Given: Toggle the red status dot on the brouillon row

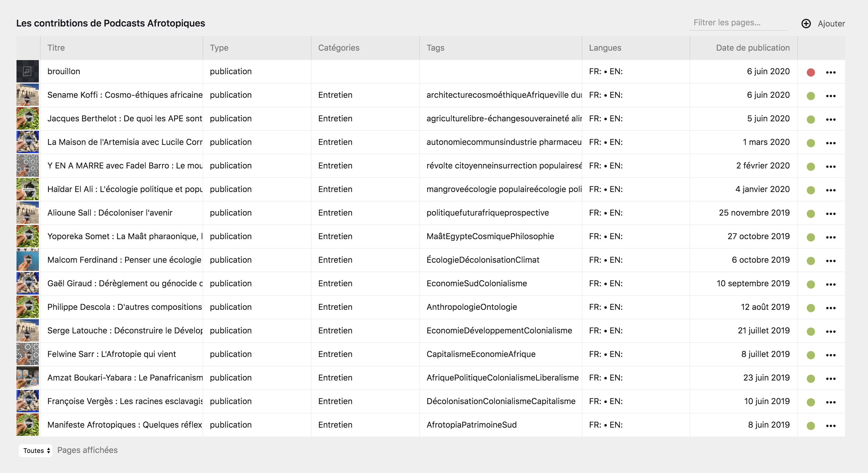Looking at the screenshot, I should click(811, 72).
